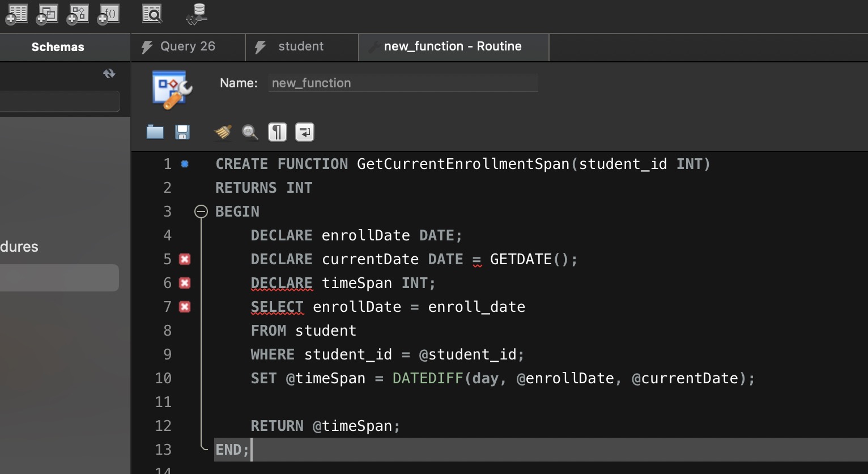Toggle invisible character display
This screenshot has height=474, width=868.
click(277, 132)
